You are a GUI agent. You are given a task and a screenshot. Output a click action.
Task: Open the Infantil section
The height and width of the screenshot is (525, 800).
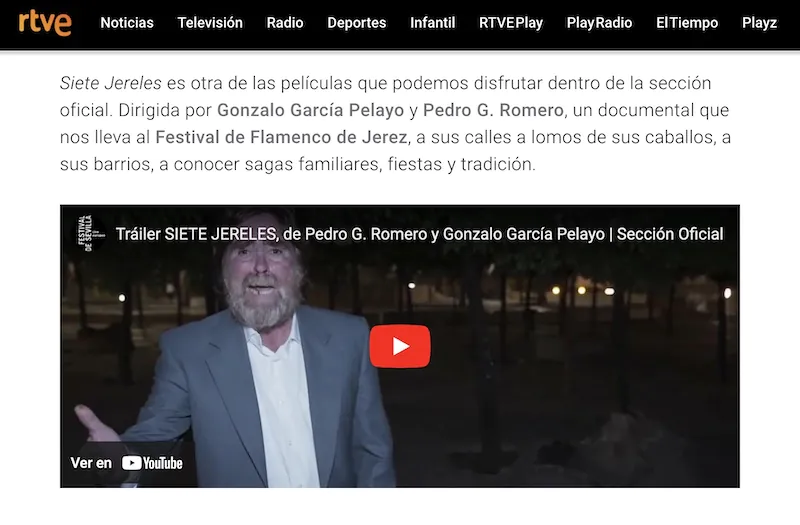click(x=433, y=23)
